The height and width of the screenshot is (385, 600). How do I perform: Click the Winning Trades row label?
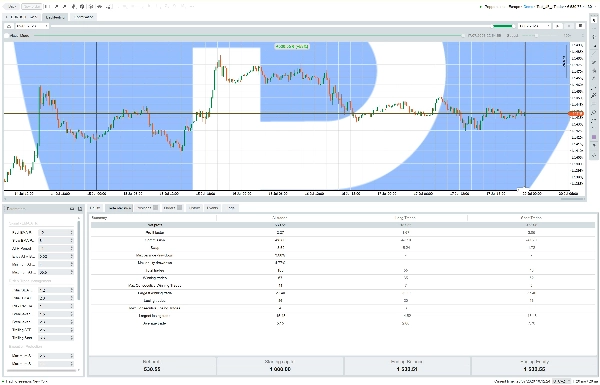tap(155, 278)
